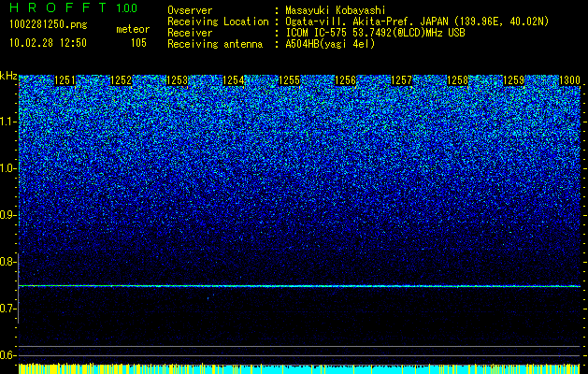Click the 1259 time marker
588x374 pixels.
514,80
